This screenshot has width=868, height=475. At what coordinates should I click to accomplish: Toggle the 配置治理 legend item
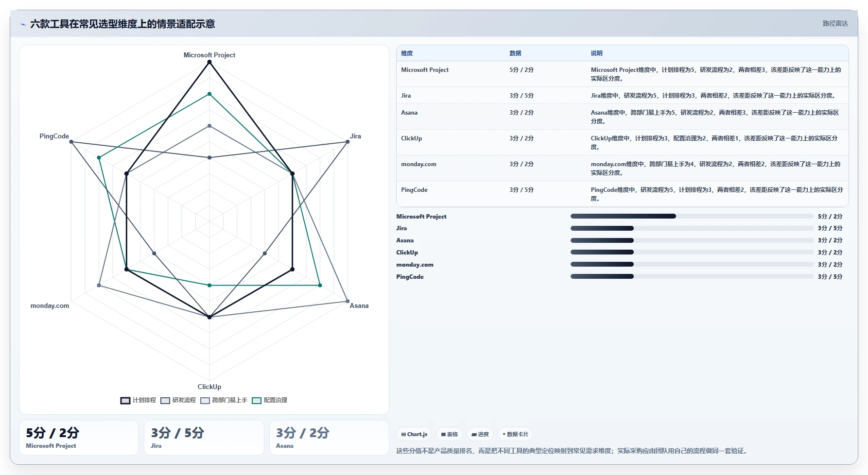tap(270, 400)
